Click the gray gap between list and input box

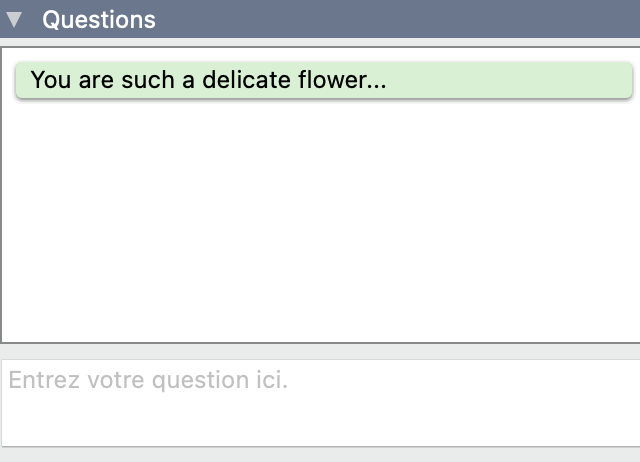click(320, 351)
